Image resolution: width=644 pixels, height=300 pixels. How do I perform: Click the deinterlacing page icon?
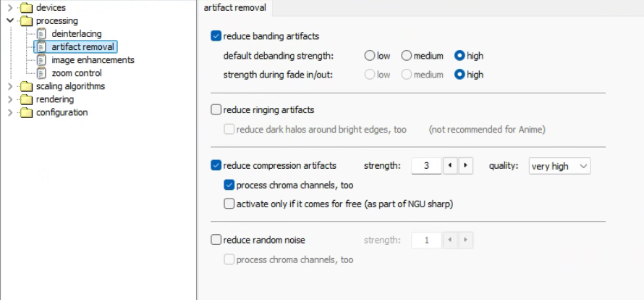(x=41, y=34)
